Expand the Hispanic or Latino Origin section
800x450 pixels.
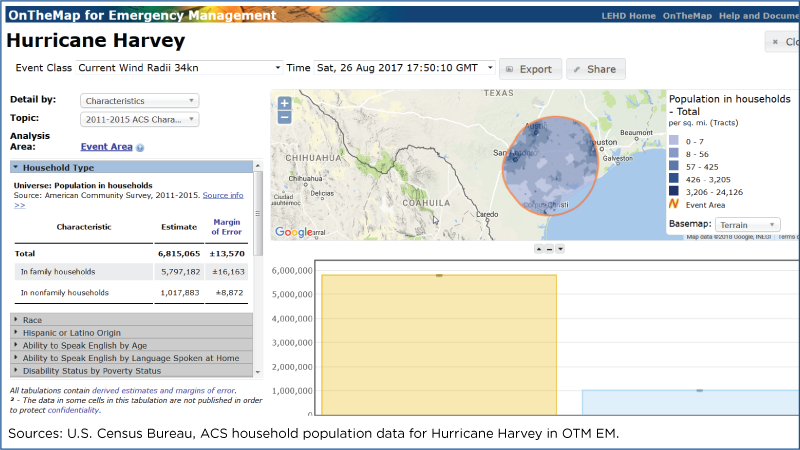tap(131, 333)
